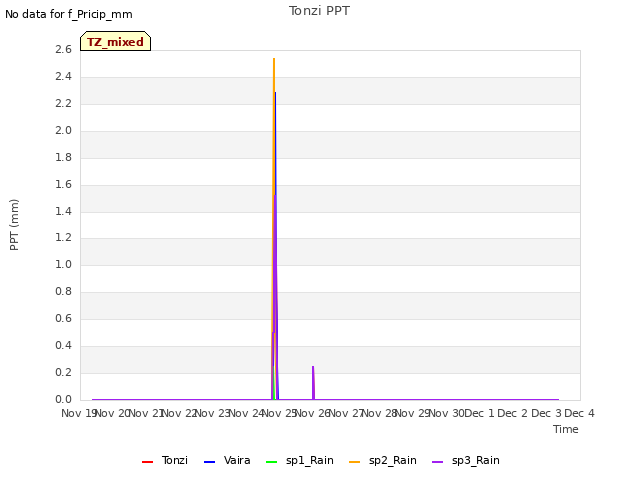Toggle the sp3_Rain legend entry
This screenshot has height=480, width=640.
coord(466,460)
